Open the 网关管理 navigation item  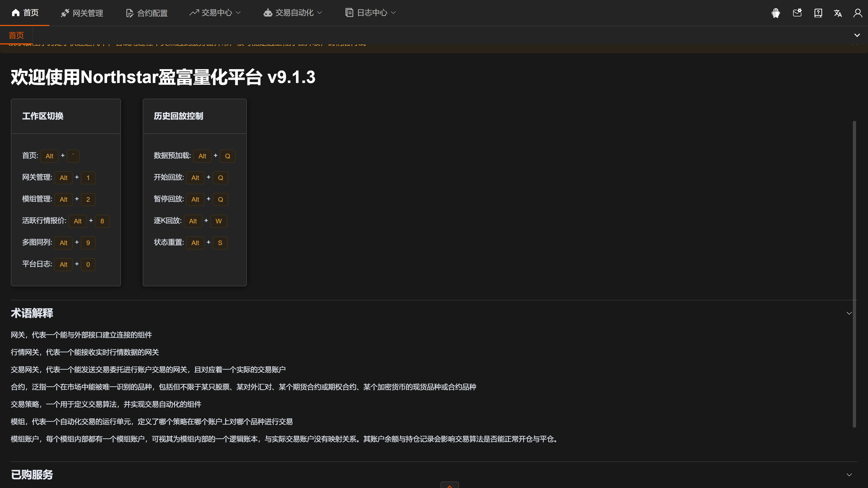tap(82, 13)
